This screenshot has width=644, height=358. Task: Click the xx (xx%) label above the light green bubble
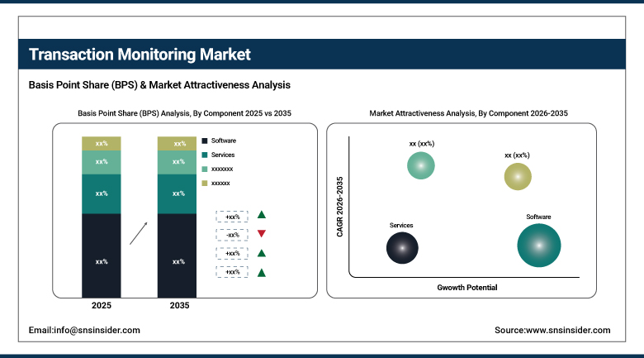point(422,144)
